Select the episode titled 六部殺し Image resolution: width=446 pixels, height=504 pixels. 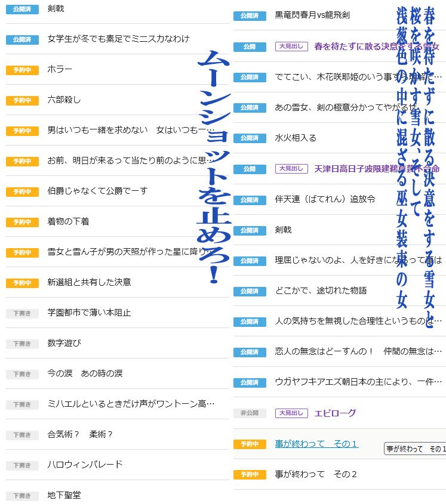pyautogui.click(x=64, y=100)
